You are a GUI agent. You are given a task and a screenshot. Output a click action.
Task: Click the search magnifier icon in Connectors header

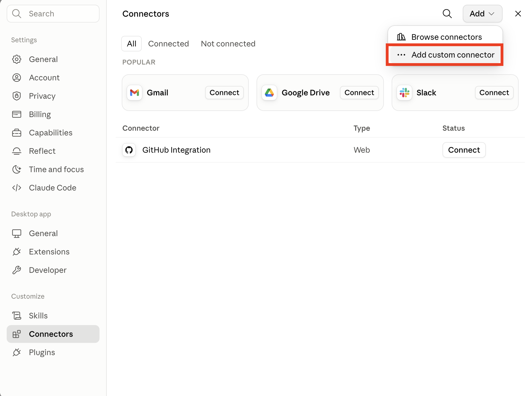coord(447,14)
